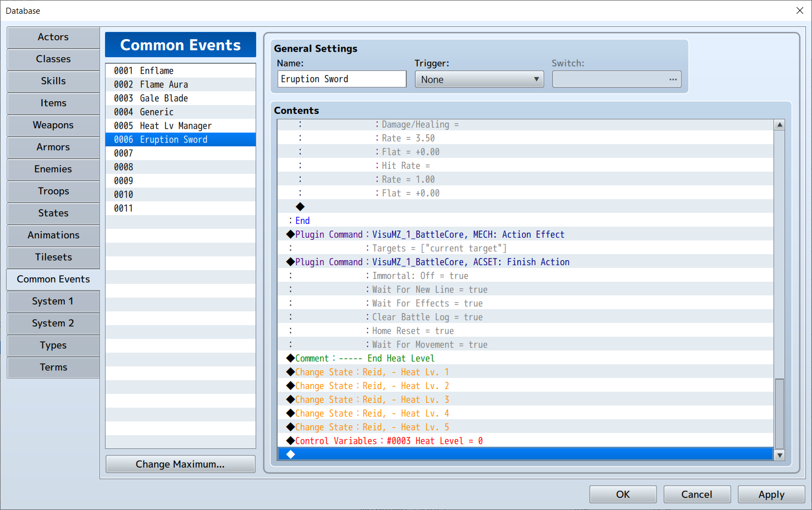Click the Apply button

click(771, 494)
